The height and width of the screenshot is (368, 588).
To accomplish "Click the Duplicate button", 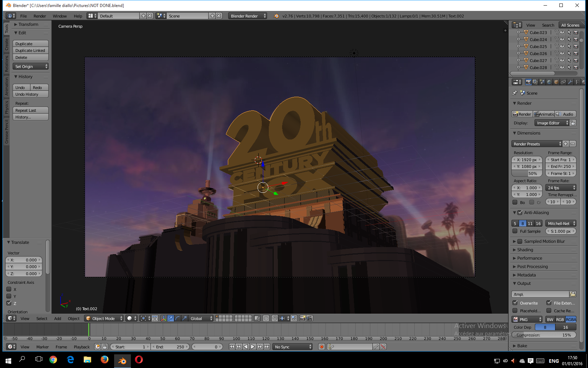I will click(x=30, y=43).
